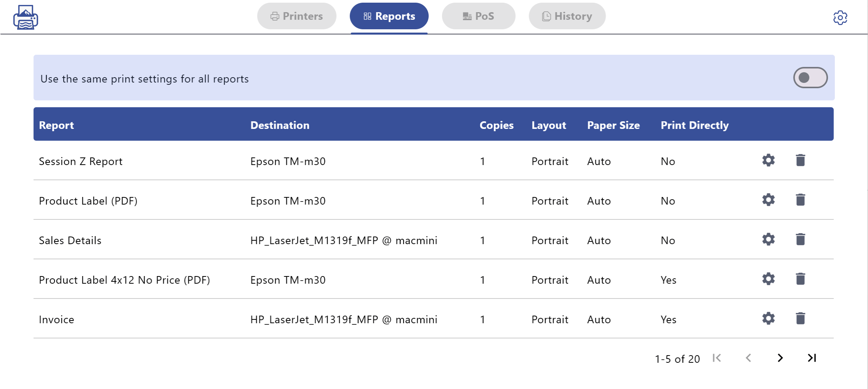Select the Reports tab
Viewport: 868px width, 389px height.
coord(389,16)
